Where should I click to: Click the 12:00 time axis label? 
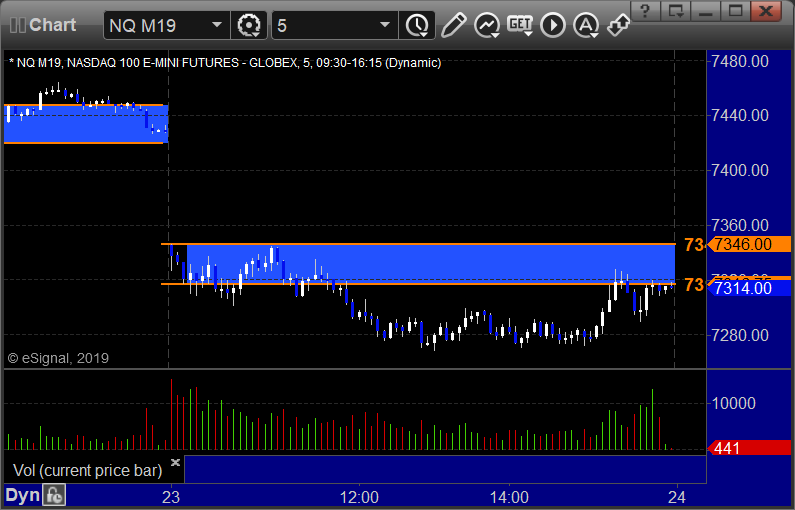(359, 497)
